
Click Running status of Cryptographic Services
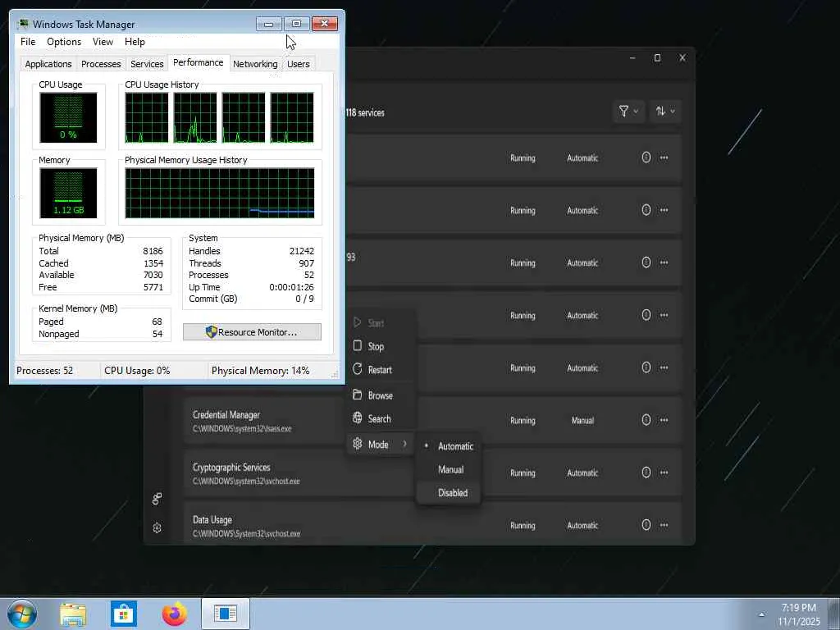pos(523,473)
